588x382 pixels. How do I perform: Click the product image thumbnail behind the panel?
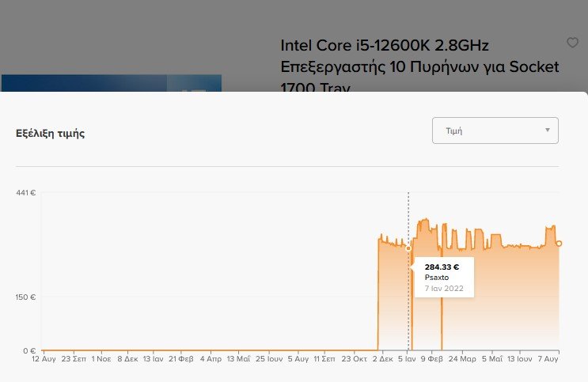click(112, 83)
